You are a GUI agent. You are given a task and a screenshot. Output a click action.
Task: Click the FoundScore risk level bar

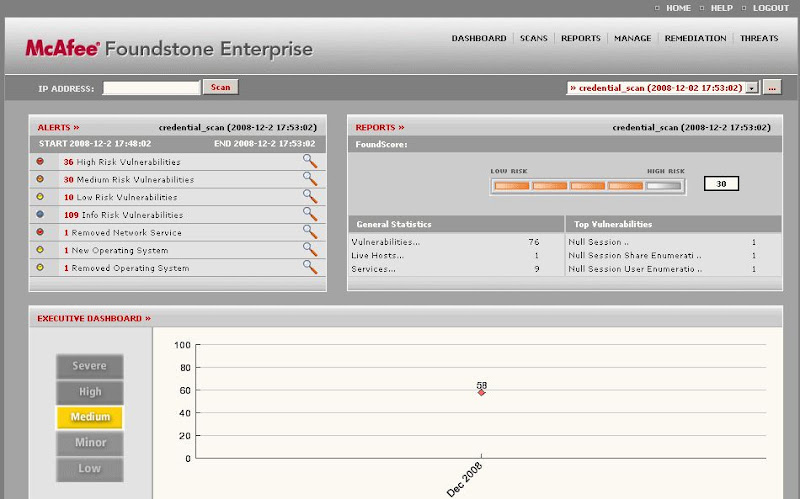[x=588, y=185]
